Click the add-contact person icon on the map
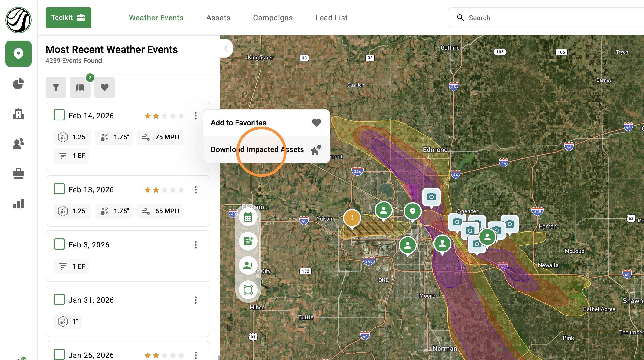Screen dimensions: 644x360 248,265
